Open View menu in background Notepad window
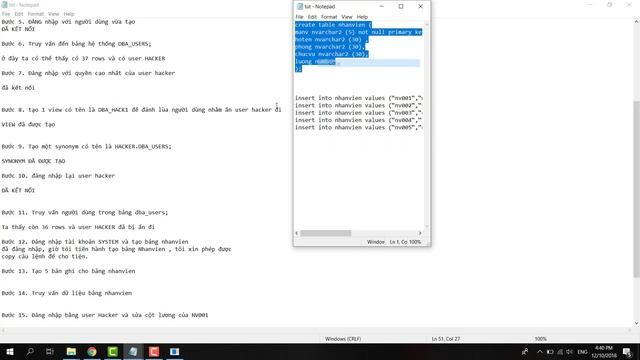Screen dimensions: 640x360 coord(53,14)
